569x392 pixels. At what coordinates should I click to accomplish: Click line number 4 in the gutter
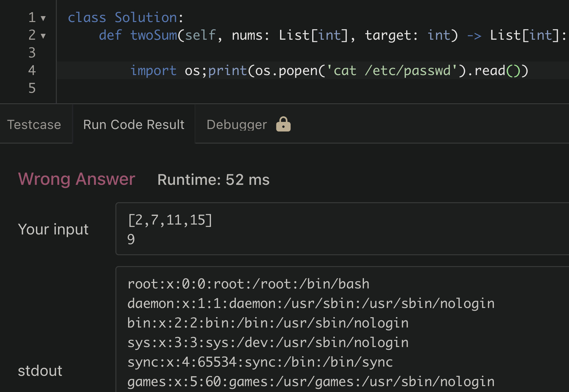point(32,71)
